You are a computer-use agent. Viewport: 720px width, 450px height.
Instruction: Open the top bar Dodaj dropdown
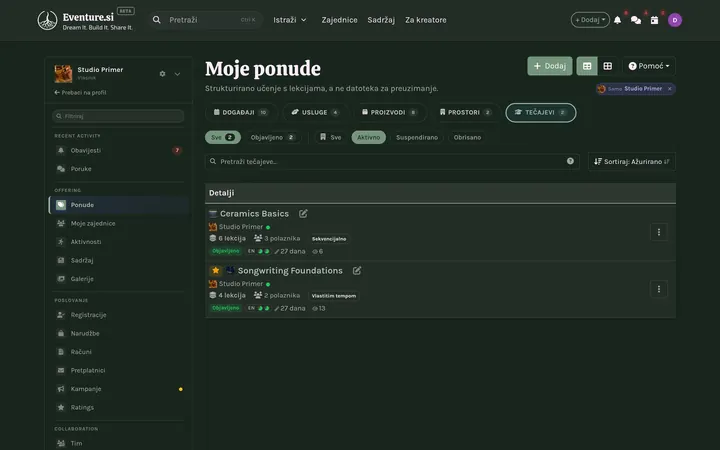point(590,20)
